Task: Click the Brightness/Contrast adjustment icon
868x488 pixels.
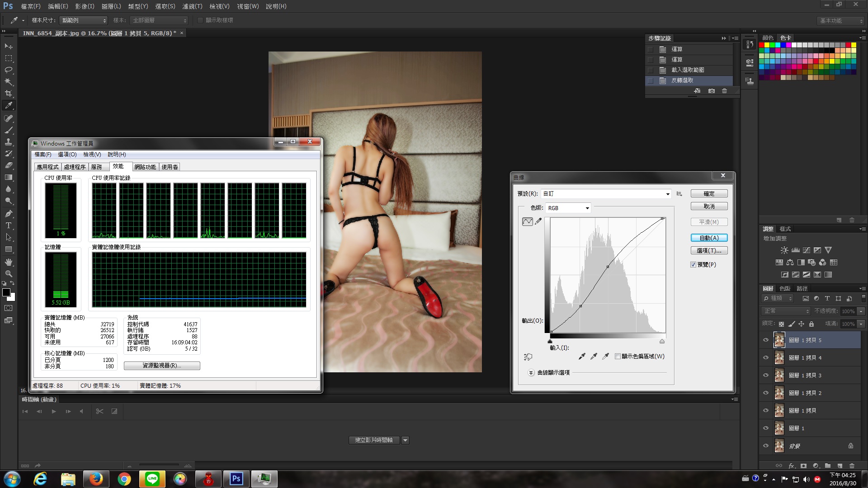Action: click(x=784, y=250)
